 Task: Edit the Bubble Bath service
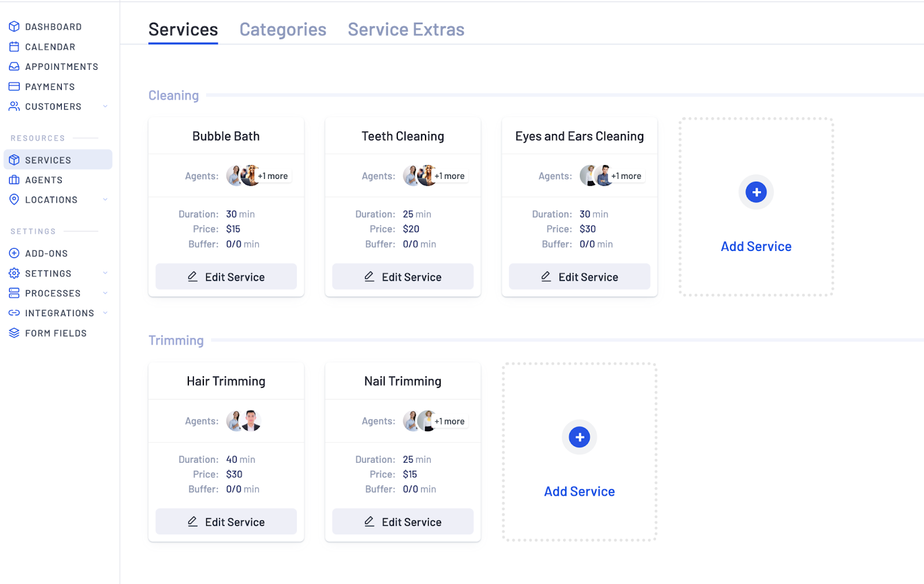point(226,277)
